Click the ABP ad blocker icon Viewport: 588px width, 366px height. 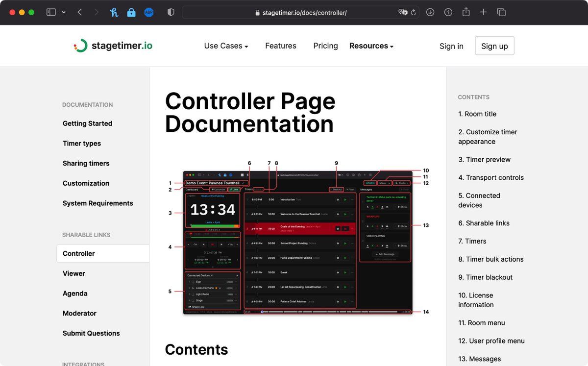[149, 12]
